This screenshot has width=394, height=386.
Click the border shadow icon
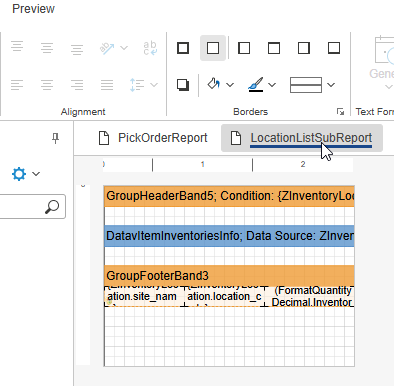click(x=183, y=85)
